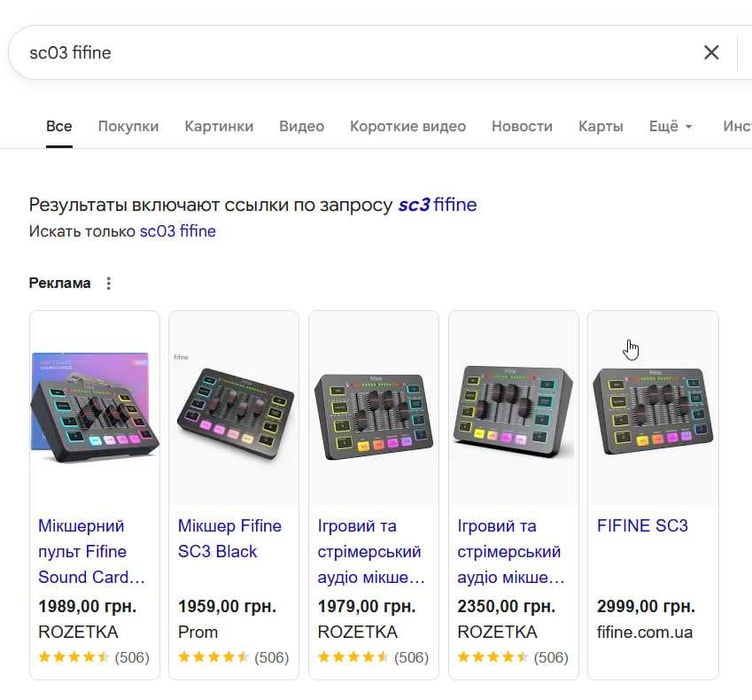The width and height of the screenshot is (752, 700).
Task: Switch to the Покупки tab
Action: click(128, 126)
